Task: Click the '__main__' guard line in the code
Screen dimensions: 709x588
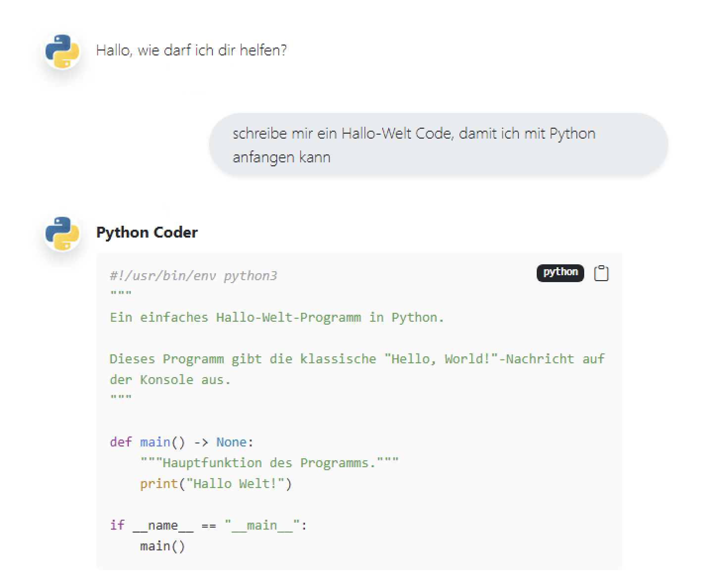Action: 208,525
